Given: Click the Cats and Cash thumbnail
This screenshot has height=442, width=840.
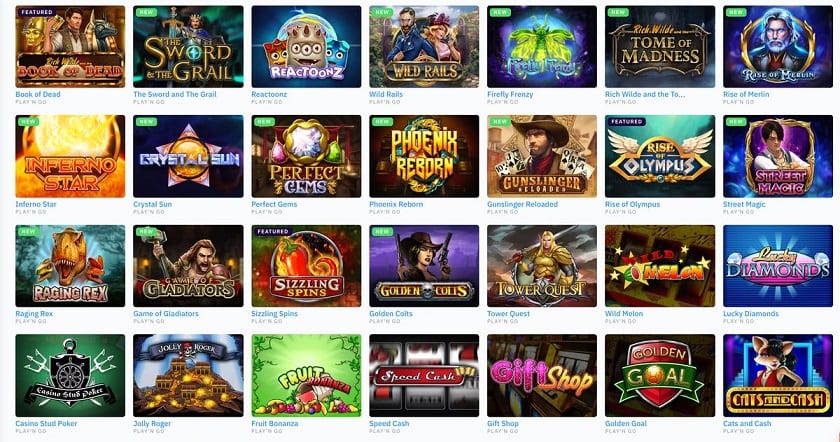Looking at the screenshot, I should click(778, 376).
